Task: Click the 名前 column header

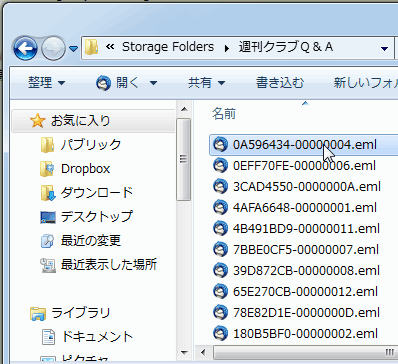Action: 224,114
